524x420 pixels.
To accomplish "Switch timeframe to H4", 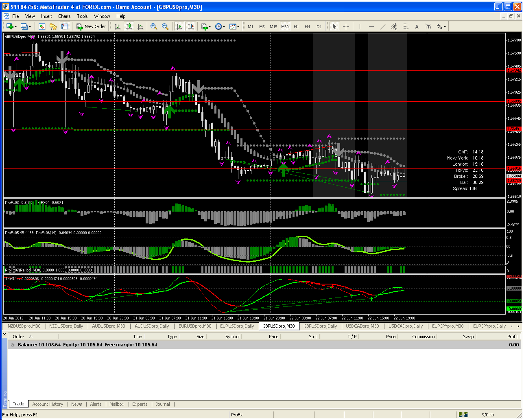I will [x=308, y=26].
